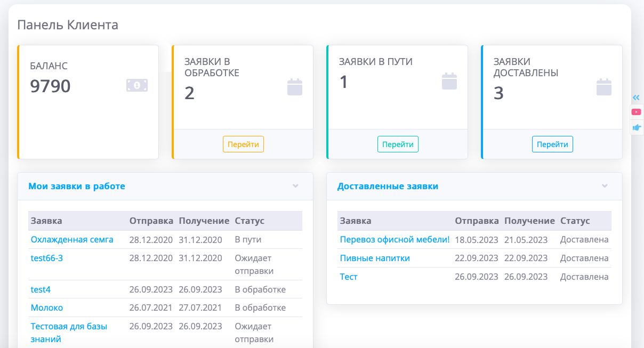Collapse the Мои заявки в работе panel
Viewport: 644px width, 348px height.
[x=295, y=186]
